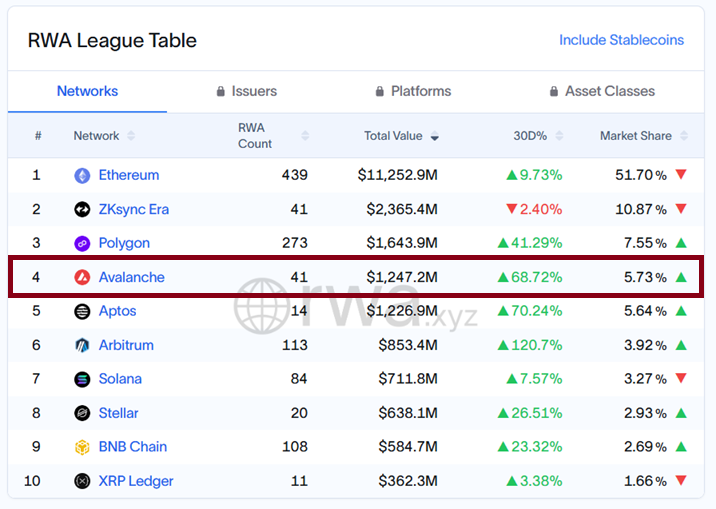Click the red down arrow beside 2.40%

coord(512,209)
